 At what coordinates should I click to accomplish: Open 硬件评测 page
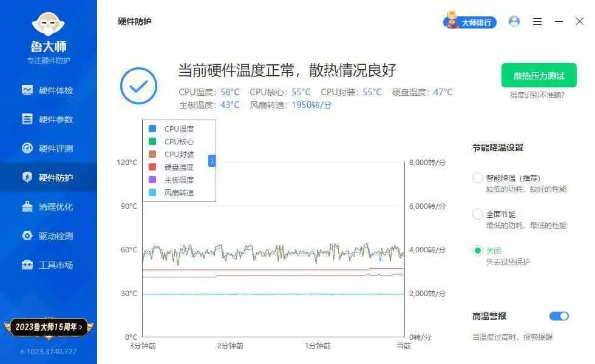[x=49, y=148]
